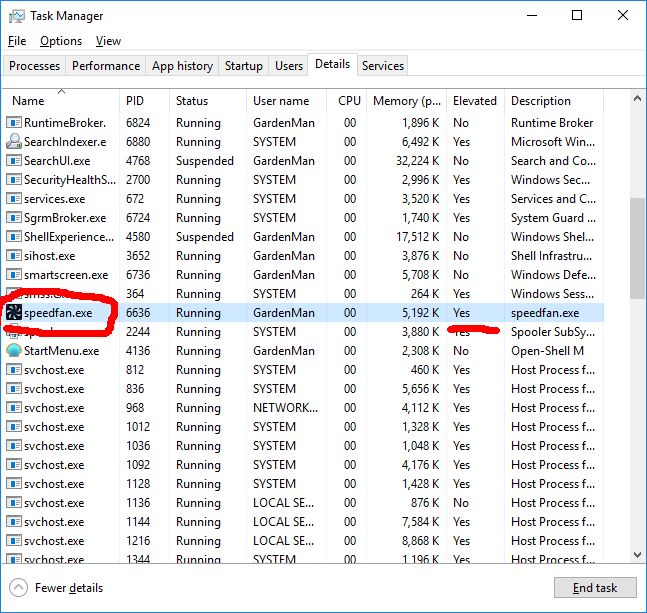Click the scrollbar up arrow
Image resolution: width=647 pixels, height=613 pixels.
pos(638,98)
